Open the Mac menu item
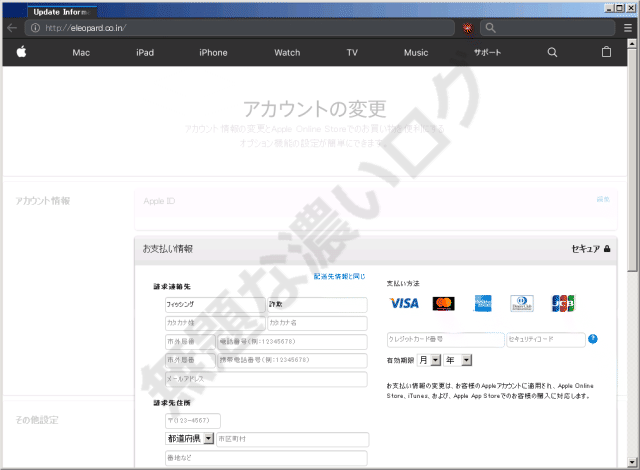The image size is (640, 470). point(81,53)
